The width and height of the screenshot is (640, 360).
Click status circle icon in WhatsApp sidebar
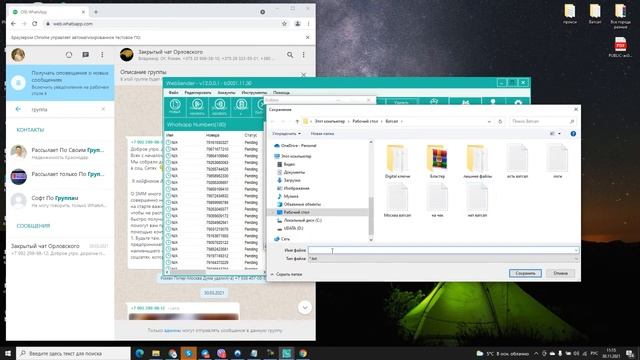click(x=69, y=55)
